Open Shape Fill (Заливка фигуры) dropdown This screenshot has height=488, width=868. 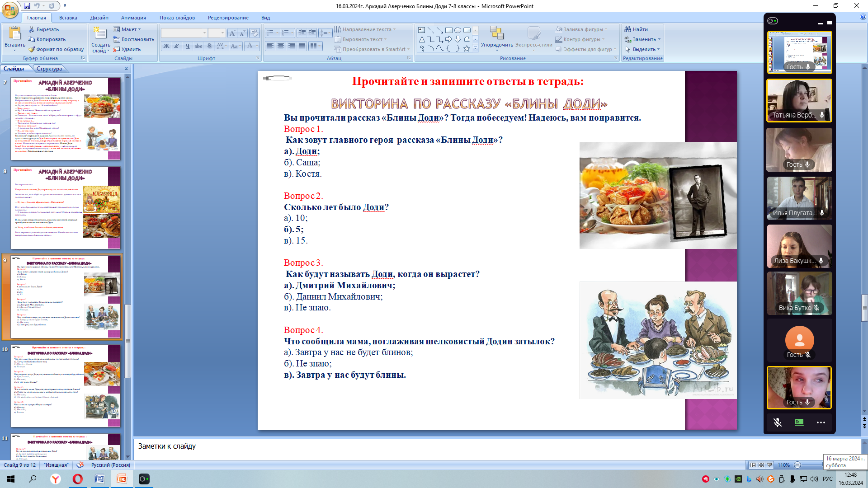[581, 29]
